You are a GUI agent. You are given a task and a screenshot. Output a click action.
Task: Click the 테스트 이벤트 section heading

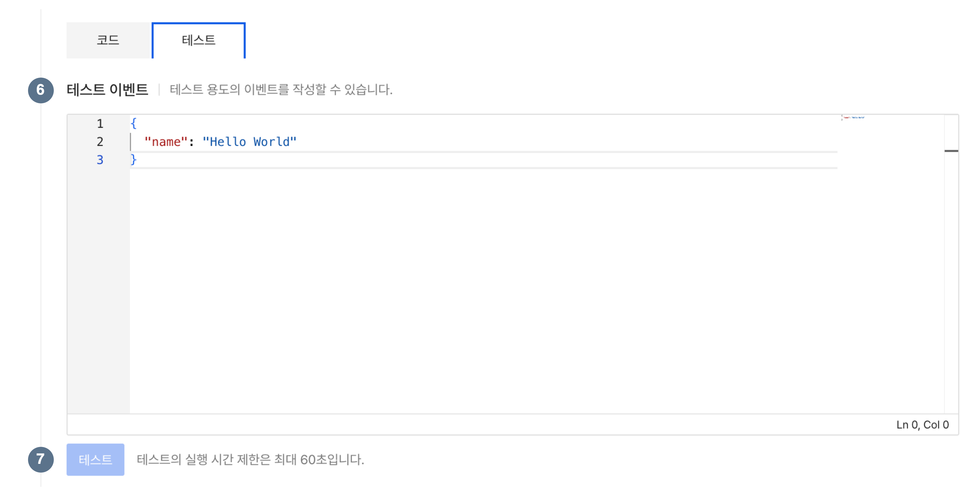[x=107, y=90]
